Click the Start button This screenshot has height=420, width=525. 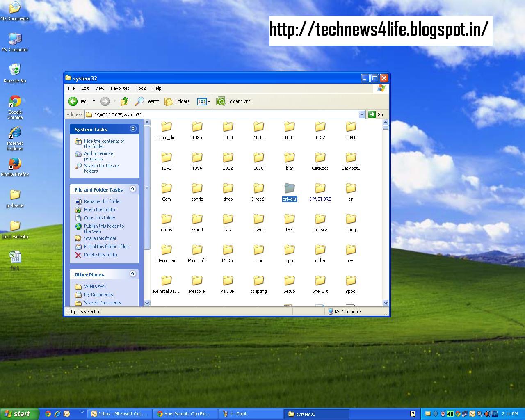(x=19, y=414)
